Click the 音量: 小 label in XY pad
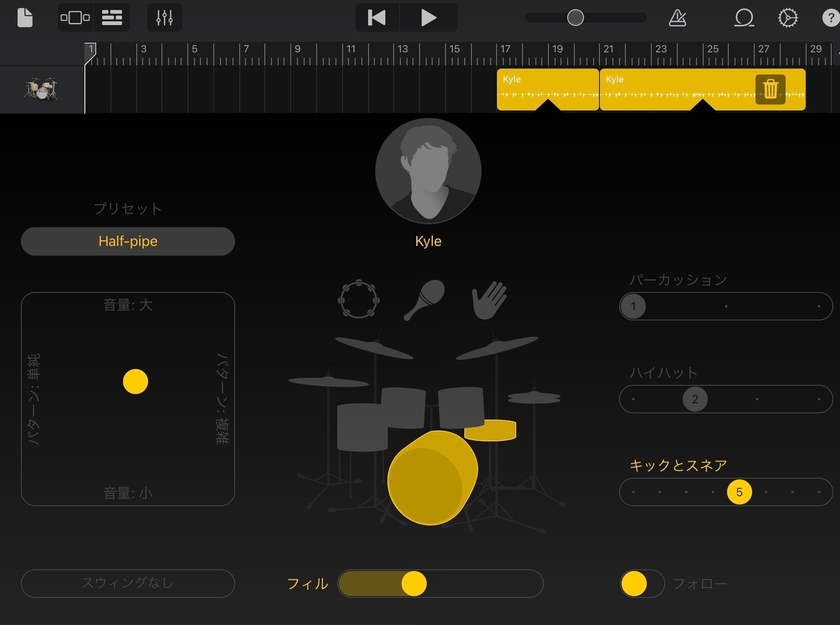 click(128, 493)
